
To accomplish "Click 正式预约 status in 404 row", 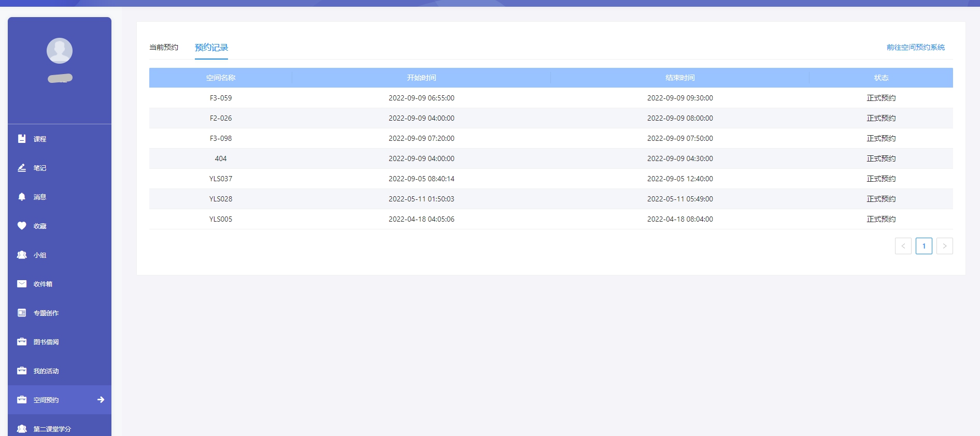I will (x=881, y=158).
